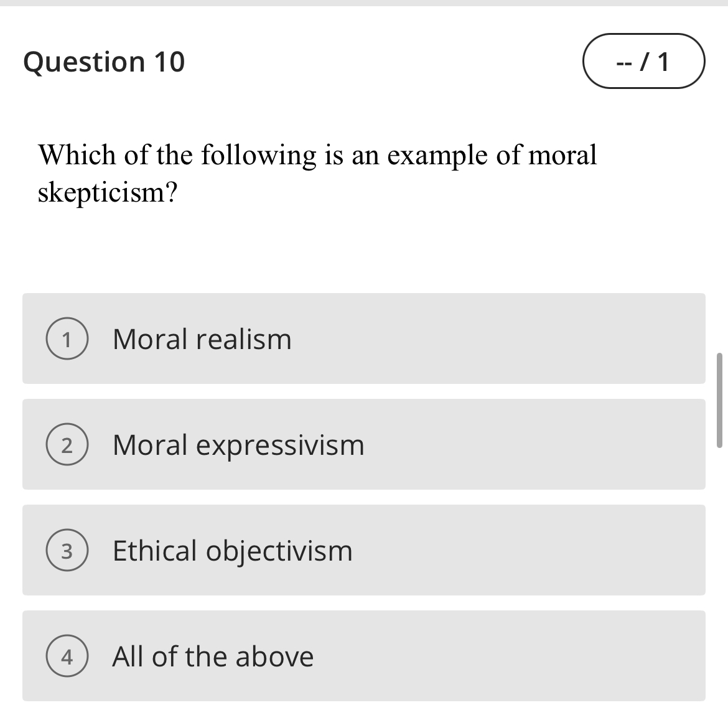Viewport: 728px width, 728px height.
Task: Click the circled number 3 marker
Action: point(67,549)
